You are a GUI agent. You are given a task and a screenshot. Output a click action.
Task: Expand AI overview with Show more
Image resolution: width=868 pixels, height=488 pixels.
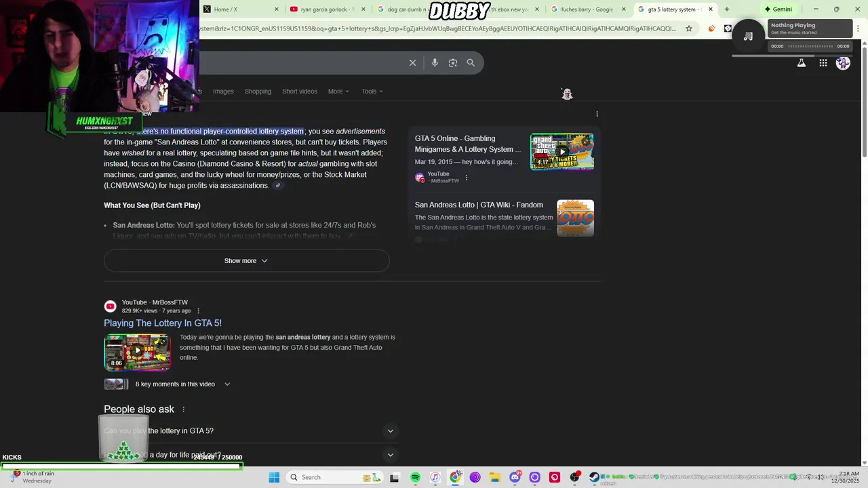click(246, 261)
